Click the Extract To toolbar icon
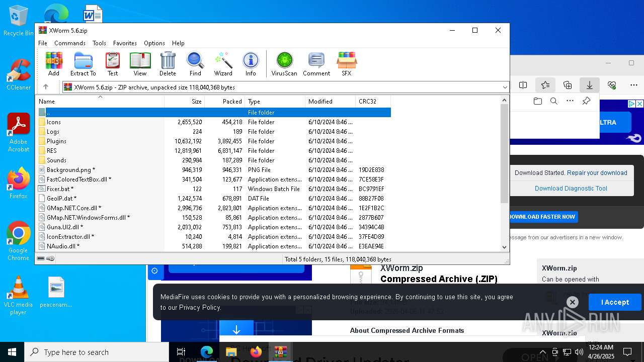The image size is (644, 362). [83, 64]
